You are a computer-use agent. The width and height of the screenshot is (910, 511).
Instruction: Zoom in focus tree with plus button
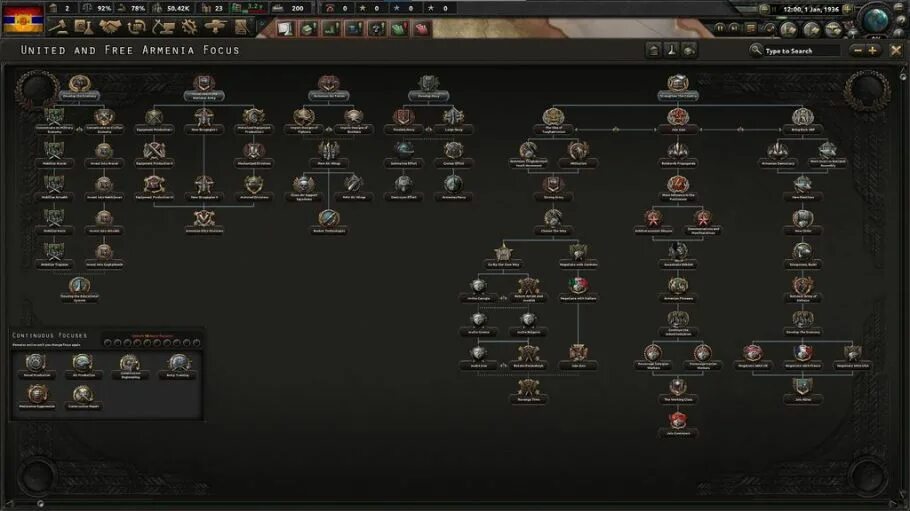pos(872,51)
